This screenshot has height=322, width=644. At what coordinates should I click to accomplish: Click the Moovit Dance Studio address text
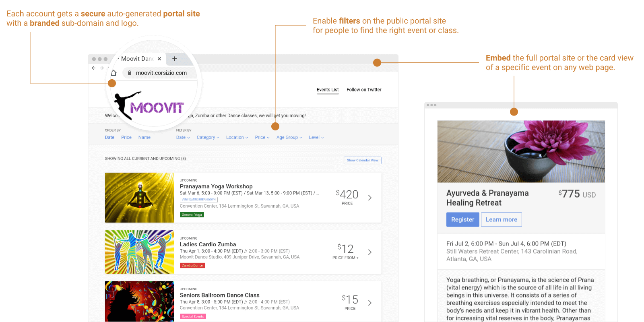pos(239,257)
